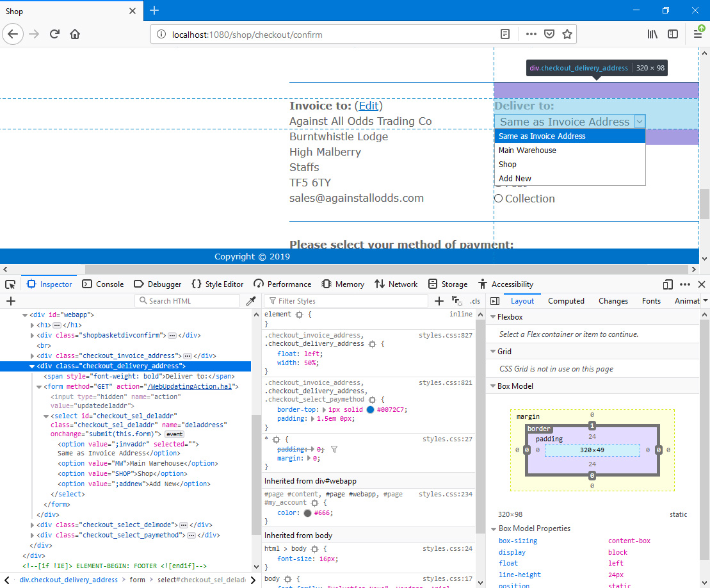The width and height of the screenshot is (710, 588).
Task: Reload the page with refresh button
Action: click(55, 34)
